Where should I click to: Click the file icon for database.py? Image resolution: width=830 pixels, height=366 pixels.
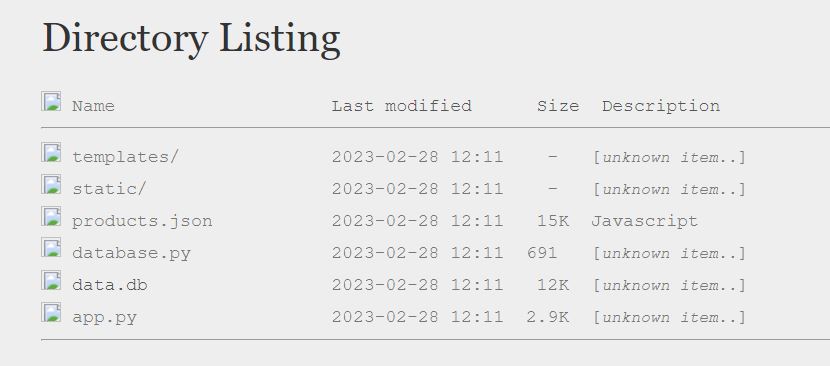51,248
